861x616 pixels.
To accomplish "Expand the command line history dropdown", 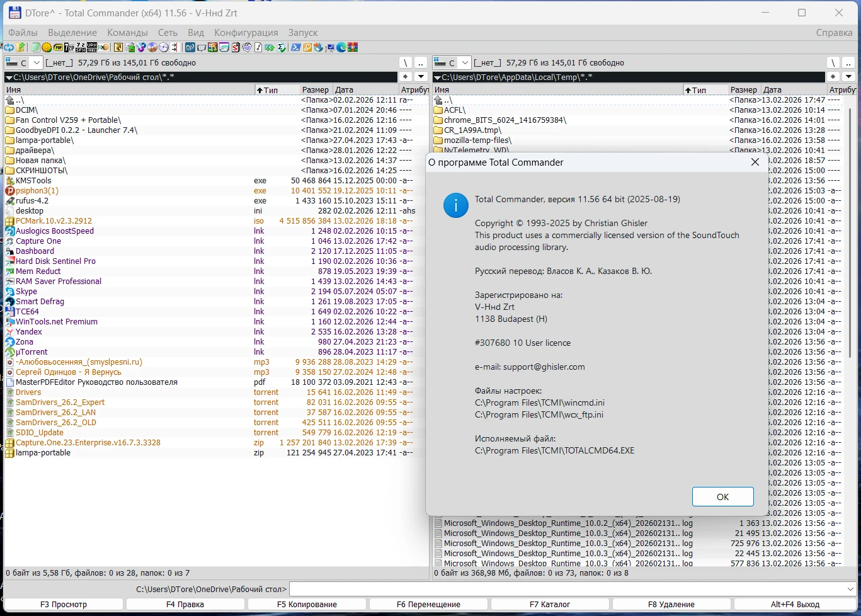I will (x=851, y=589).
